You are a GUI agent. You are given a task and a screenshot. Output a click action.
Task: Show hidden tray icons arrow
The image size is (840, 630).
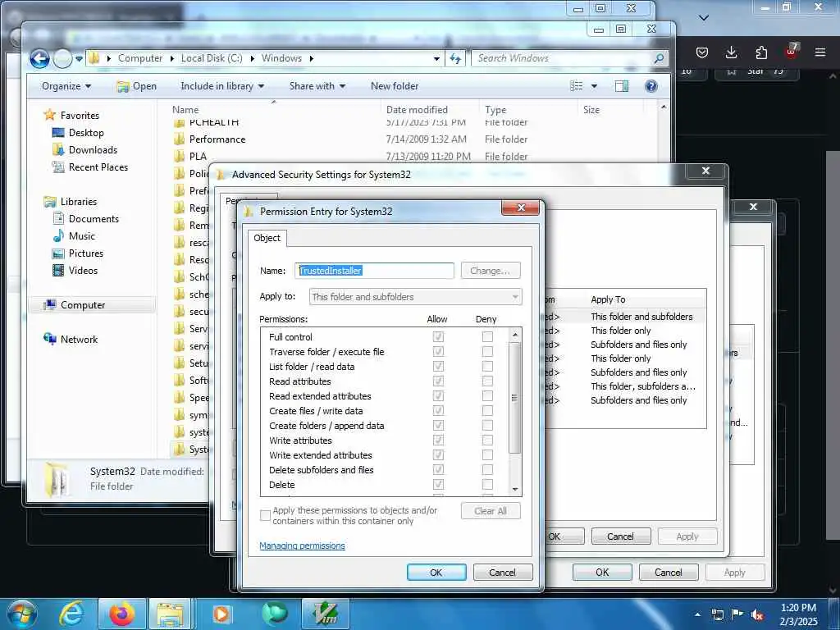coord(697,614)
